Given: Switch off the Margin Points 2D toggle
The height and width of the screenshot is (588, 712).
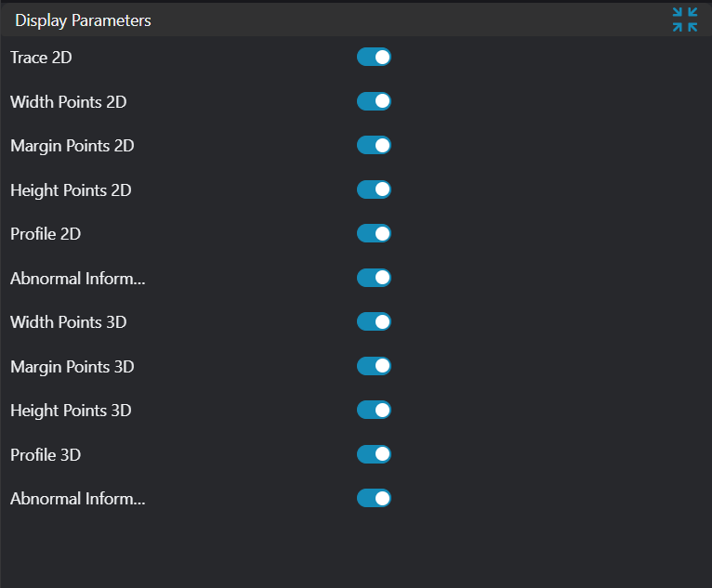Looking at the screenshot, I should 374,146.
